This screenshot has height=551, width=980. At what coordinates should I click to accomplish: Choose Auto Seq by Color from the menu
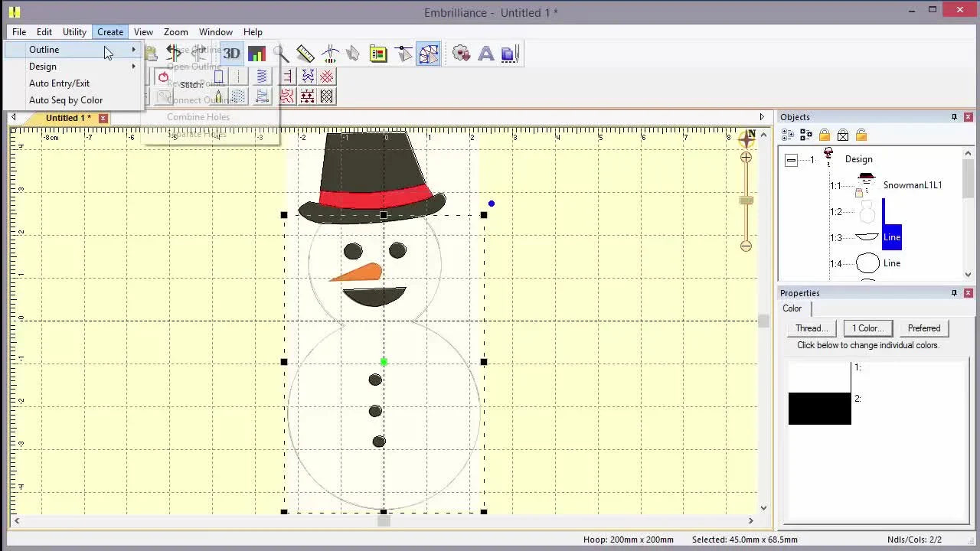pos(66,99)
